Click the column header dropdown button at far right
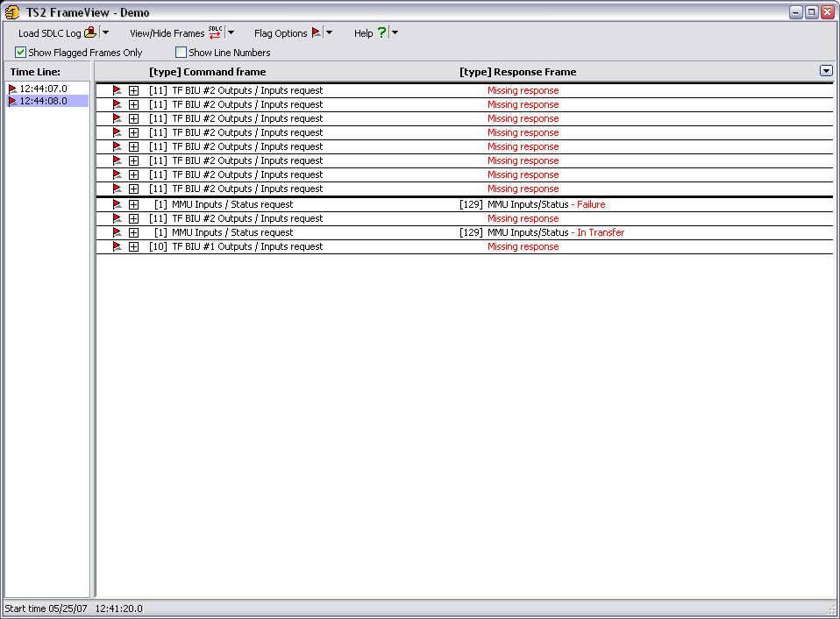Screen dimensions: 840x619 825,71
